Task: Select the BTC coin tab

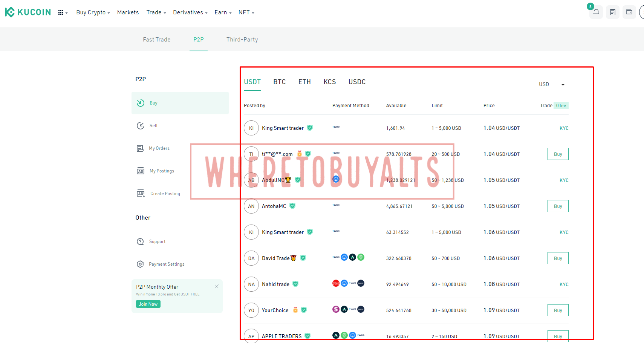Action: point(280,82)
